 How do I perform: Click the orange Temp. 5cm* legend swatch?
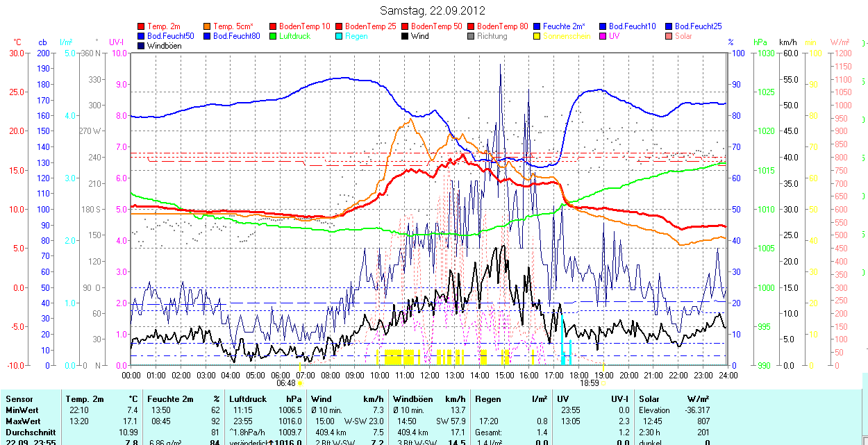pos(207,26)
